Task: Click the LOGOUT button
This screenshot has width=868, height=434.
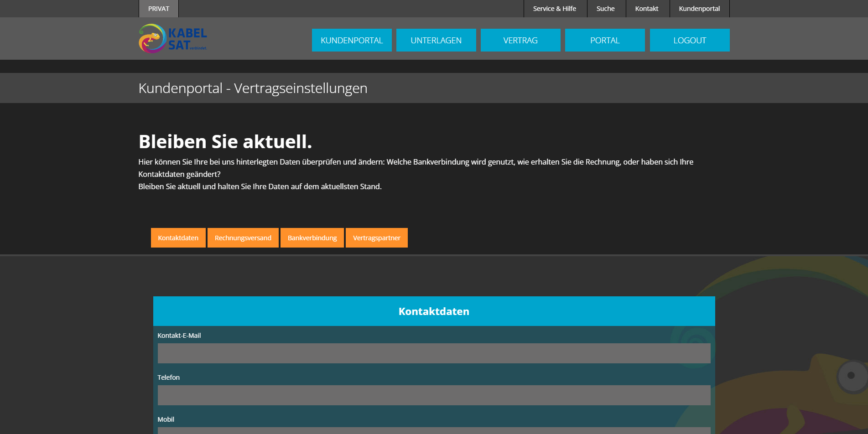Action: 689,40
